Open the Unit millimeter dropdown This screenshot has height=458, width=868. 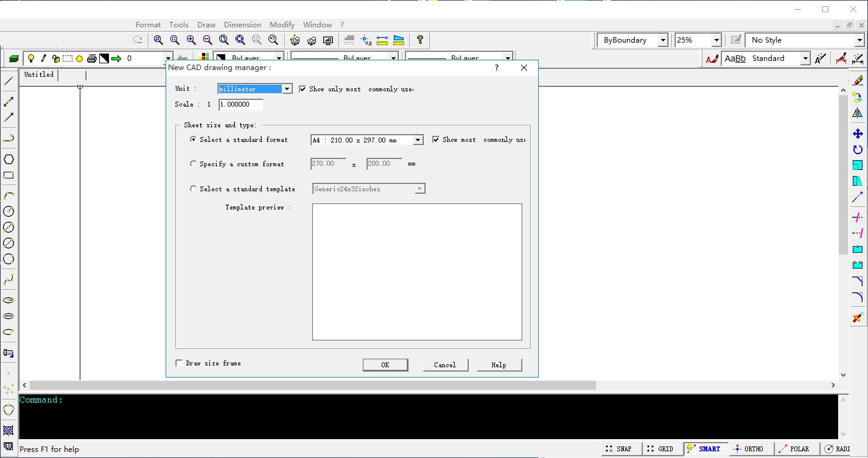pyautogui.click(x=287, y=89)
